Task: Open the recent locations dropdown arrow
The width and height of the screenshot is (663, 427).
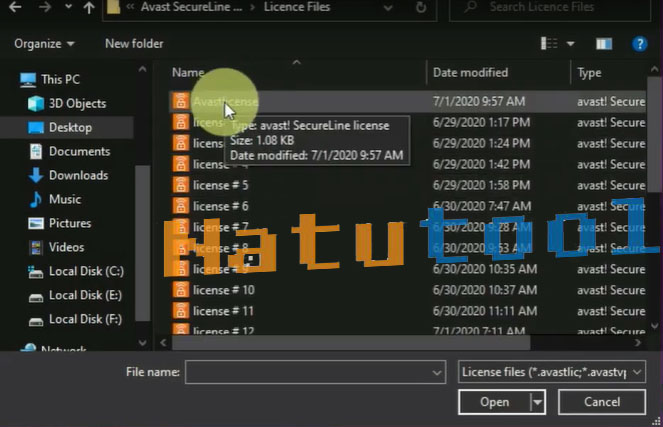Action: [x=68, y=7]
